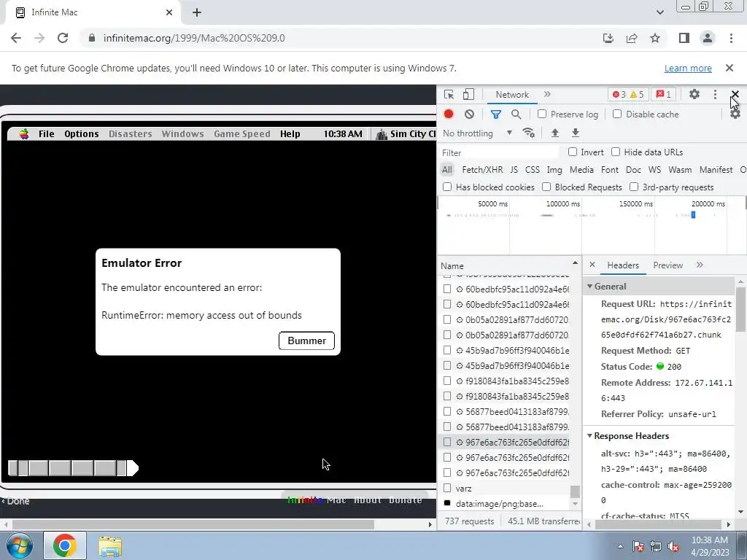Open the Network tab in DevTools
The width and height of the screenshot is (747, 560).
pyautogui.click(x=512, y=94)
